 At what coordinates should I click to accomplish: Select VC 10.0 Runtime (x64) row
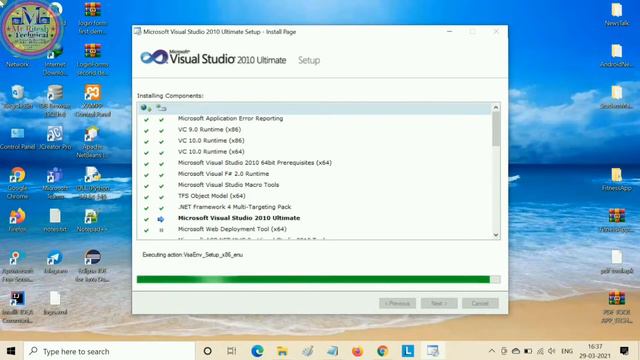(x=314, y=151)
